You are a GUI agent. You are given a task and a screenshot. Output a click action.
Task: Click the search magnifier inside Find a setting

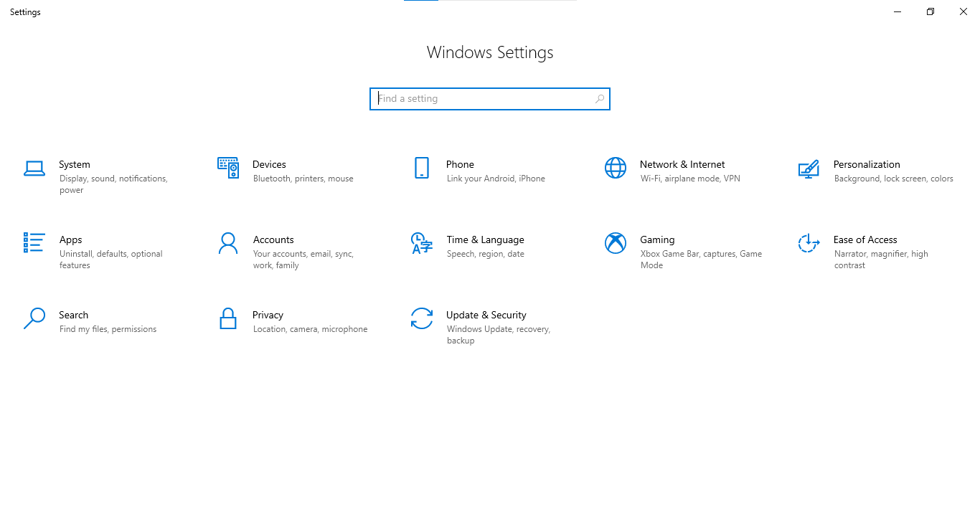click(x=600, y=99)
